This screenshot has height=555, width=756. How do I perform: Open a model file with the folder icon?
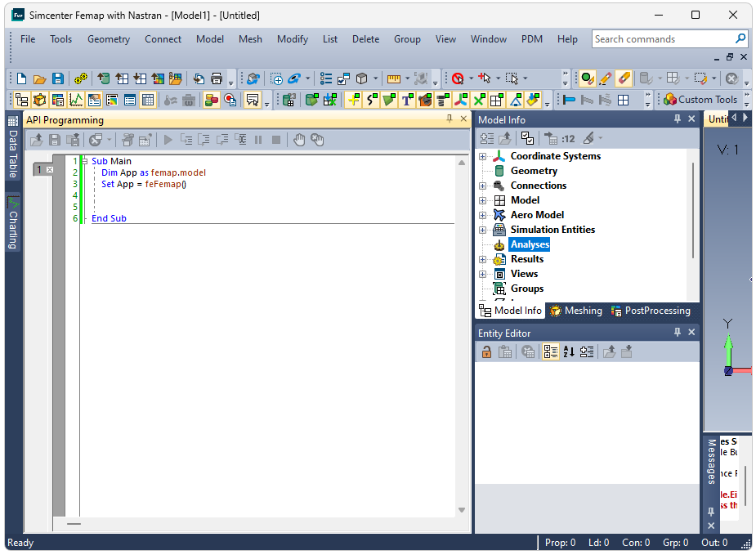tap(39, 78)
